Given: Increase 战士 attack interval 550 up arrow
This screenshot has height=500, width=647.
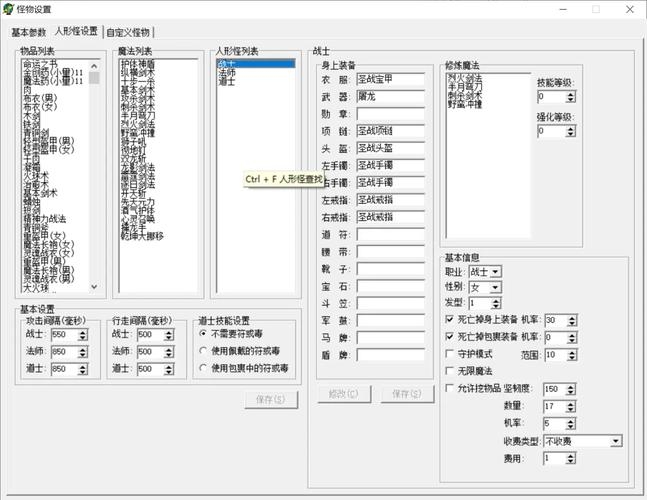Looking at the screenshot, I should [x=83, y=333].
